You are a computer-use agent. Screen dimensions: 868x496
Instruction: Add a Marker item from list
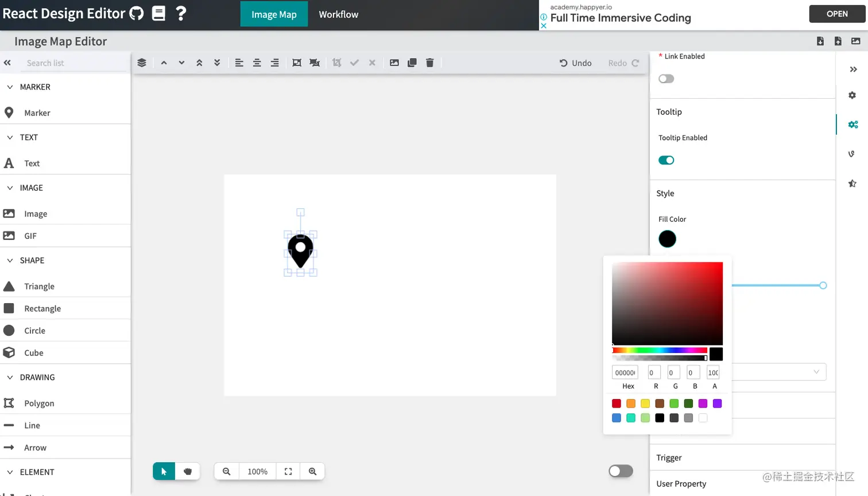click(x=65, y=113)
